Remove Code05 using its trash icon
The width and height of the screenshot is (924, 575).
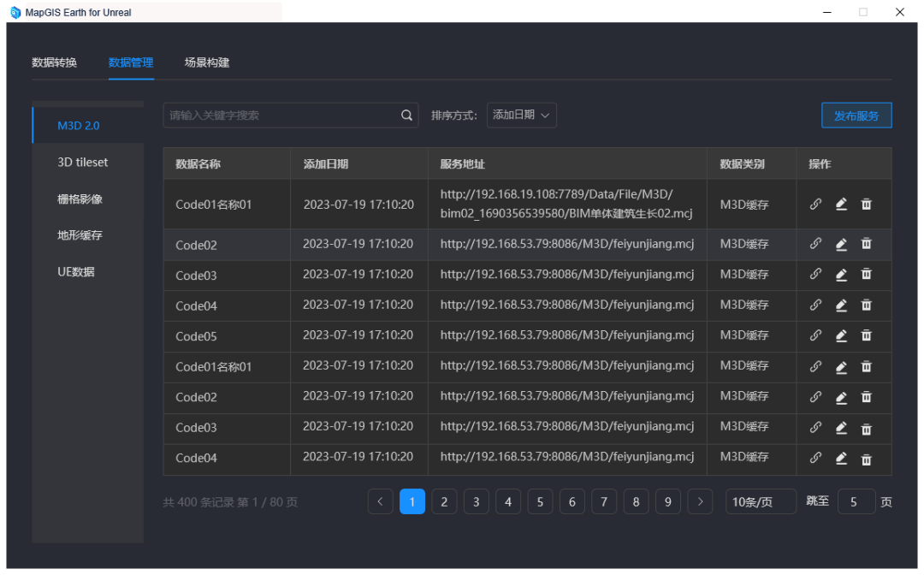tap(866, 335)
